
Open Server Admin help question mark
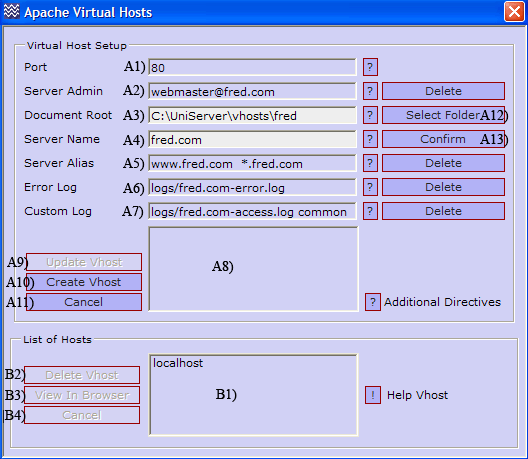pos(370,91)
